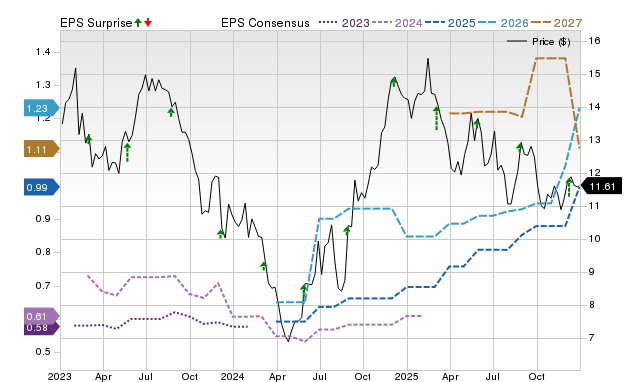Click the 15 price axis label
Image resolution: width=640 pixels, height=382 pixels.
pos(595,74)
